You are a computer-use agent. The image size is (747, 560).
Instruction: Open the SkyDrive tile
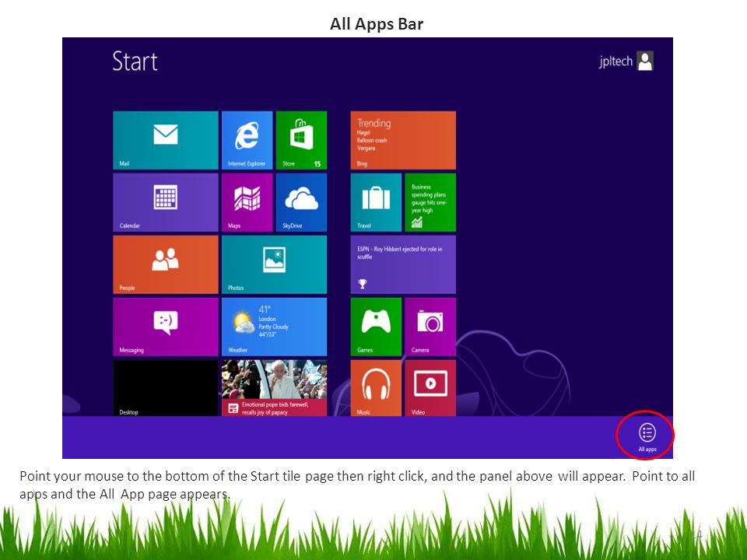point(301,202)
